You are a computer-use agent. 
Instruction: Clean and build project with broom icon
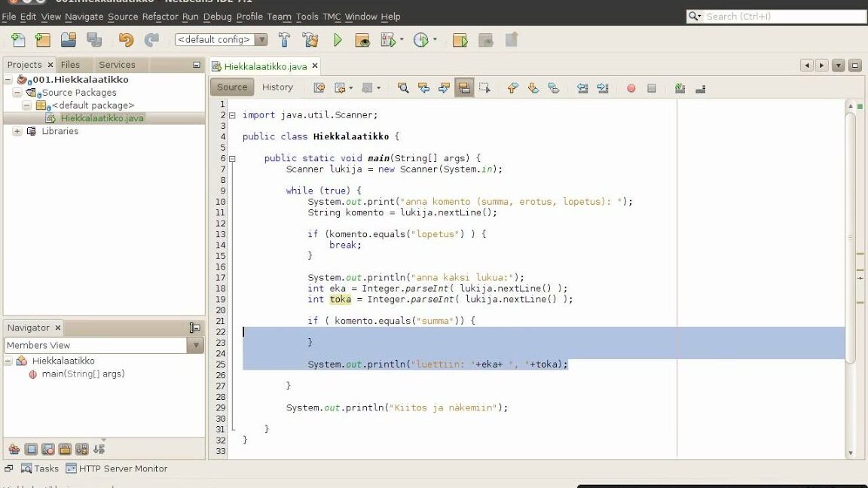point(310,40)
